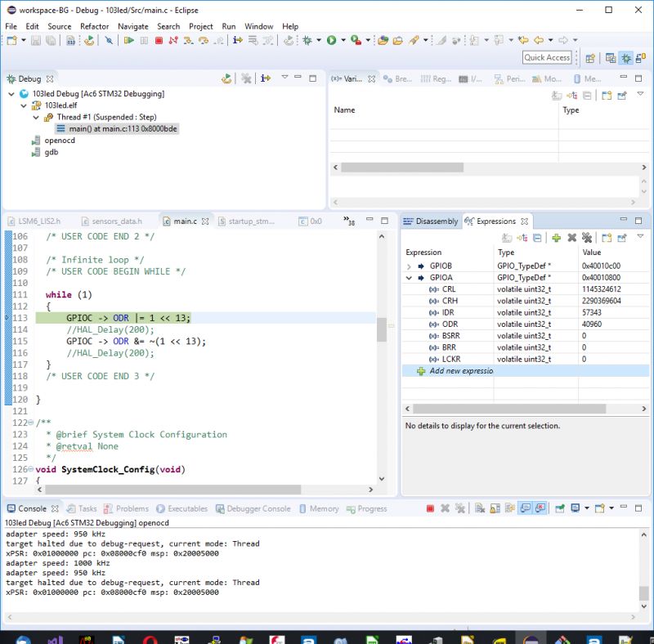Open the Refactor menu
The image size is (654, 644).
[94, 26]
